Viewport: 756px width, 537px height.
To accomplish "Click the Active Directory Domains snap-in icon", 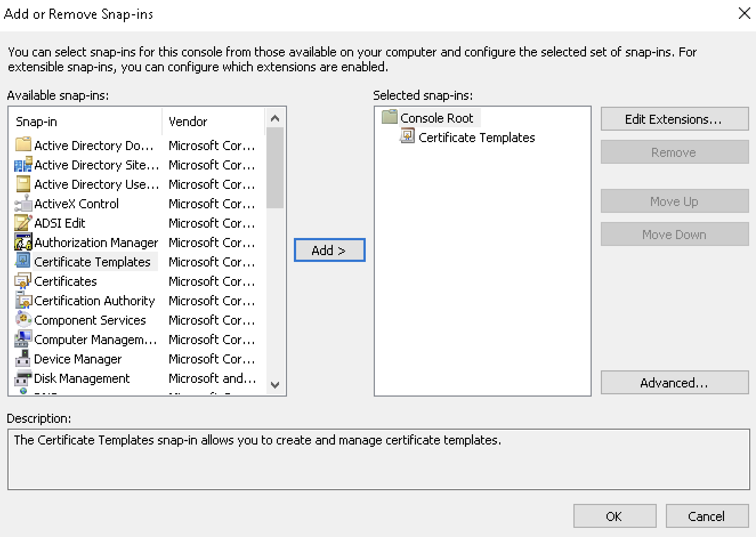I will 23,146.
